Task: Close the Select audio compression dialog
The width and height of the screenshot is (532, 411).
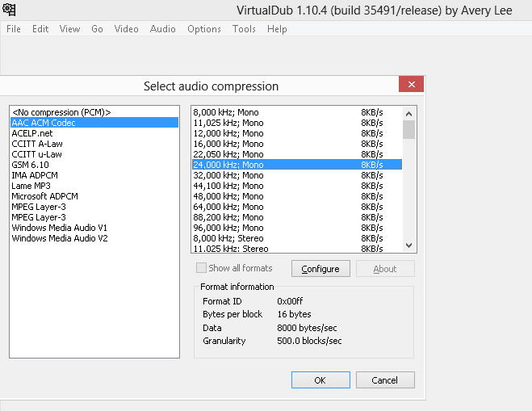Action: point(412,84)
